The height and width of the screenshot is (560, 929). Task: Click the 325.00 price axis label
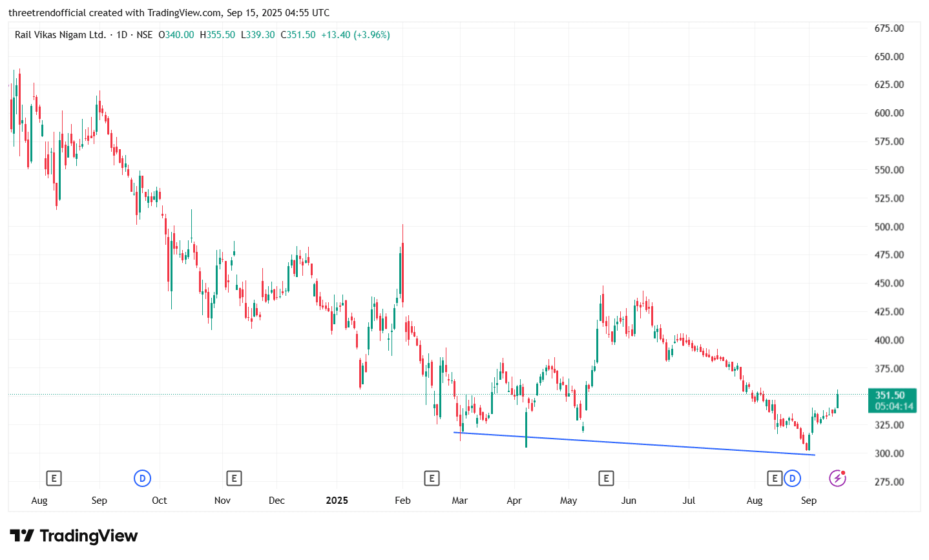tap(890, 425)
